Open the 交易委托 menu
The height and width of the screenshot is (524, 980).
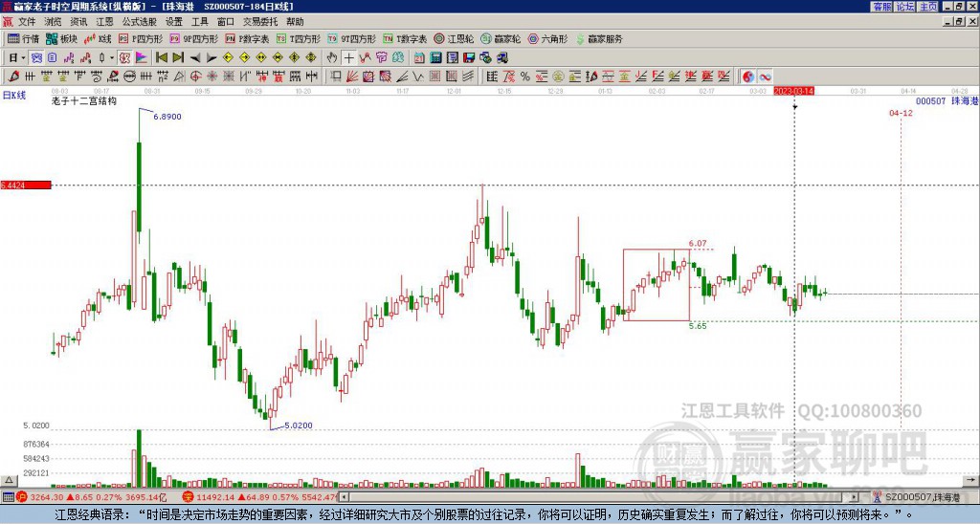coord(260,22)
